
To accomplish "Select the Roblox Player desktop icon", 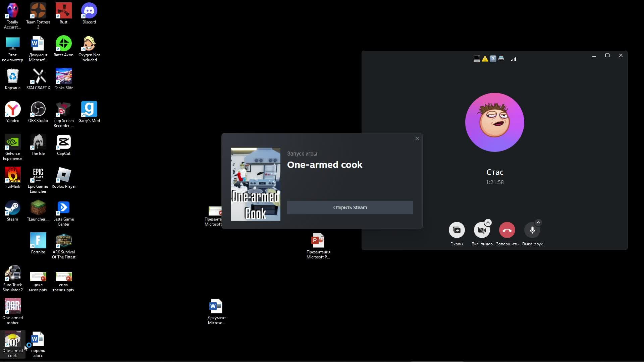I will pos(63,176).
